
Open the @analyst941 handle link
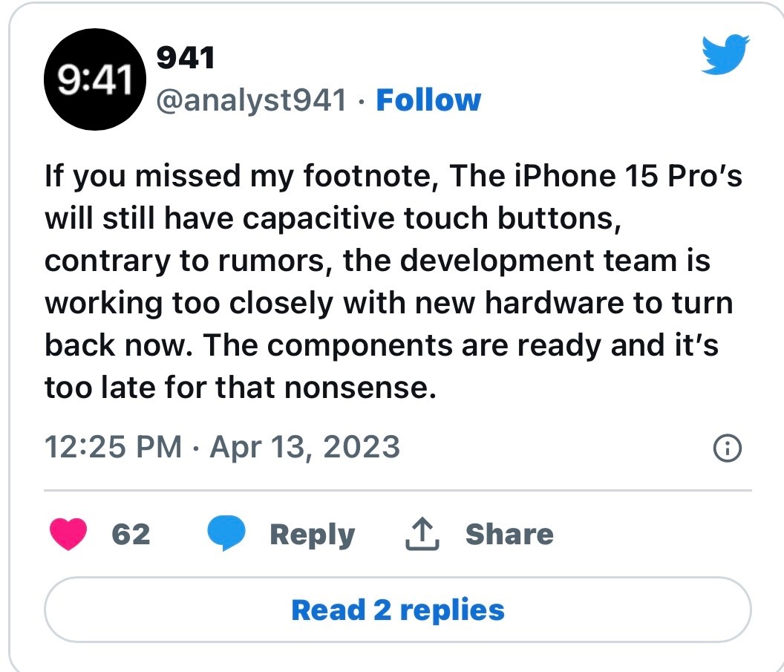pos(249,100)
